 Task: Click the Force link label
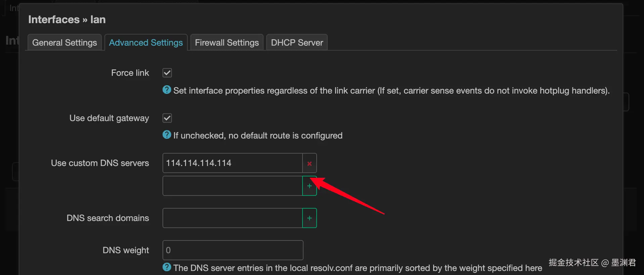[x=130, y=73]
